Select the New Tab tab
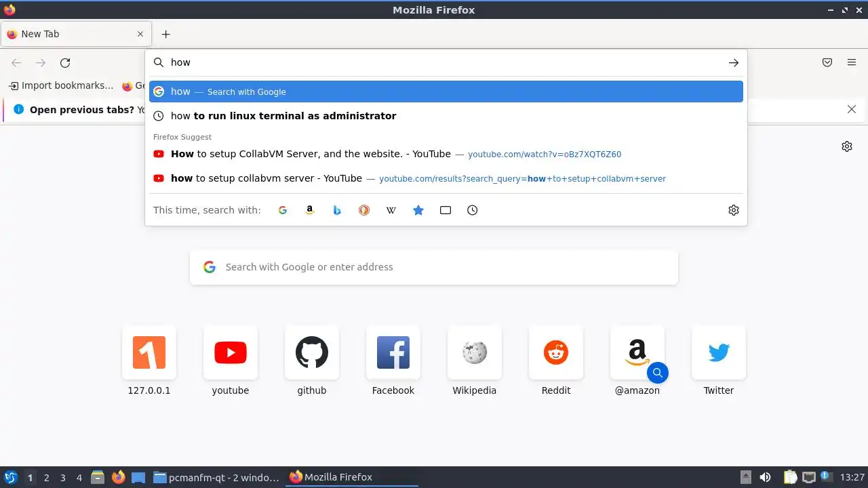 [76, 34]
